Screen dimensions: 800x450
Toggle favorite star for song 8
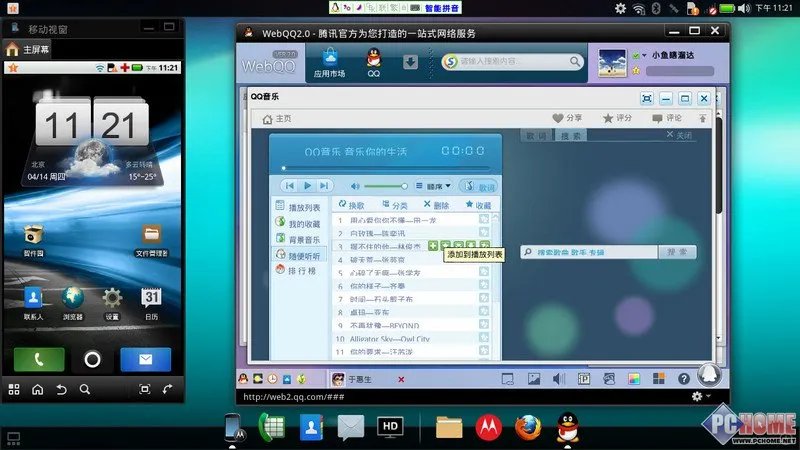[484, 311]
